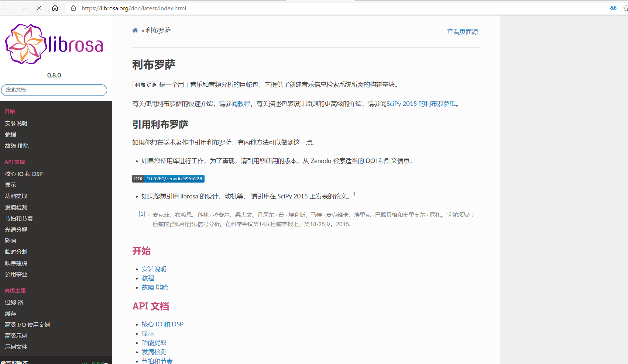
Task: Stop page loading with the X icon
Action: pyautogui.click(x=38, y=8)
